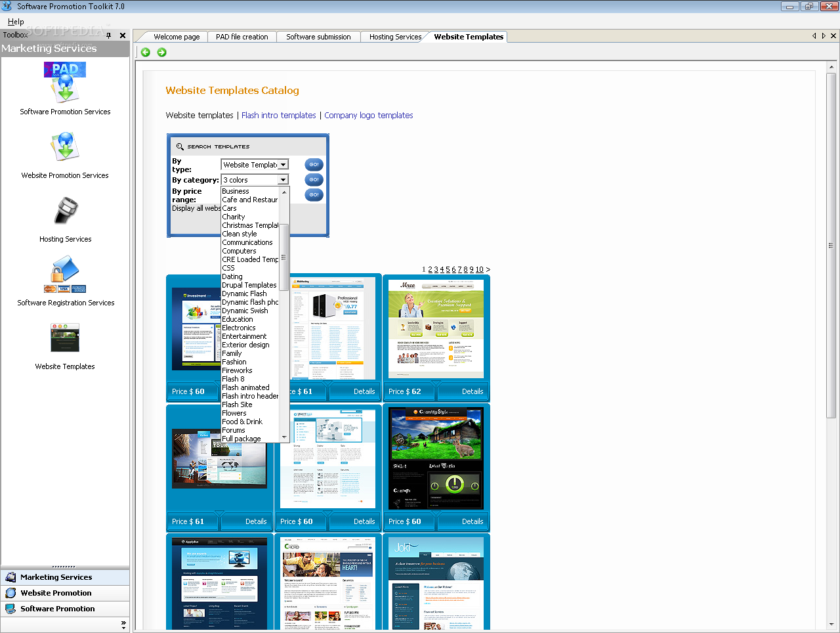Click the GO button beside By type
The height and width of the screenshot is (633, 840).
tap(314, 165)
